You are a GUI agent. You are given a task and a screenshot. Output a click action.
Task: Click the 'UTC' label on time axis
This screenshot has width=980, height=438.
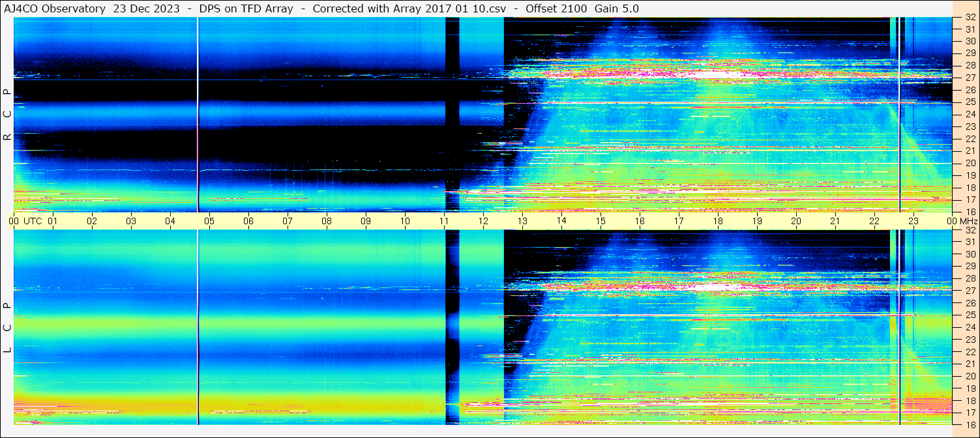pyautogui.click(x=33, y=221)
